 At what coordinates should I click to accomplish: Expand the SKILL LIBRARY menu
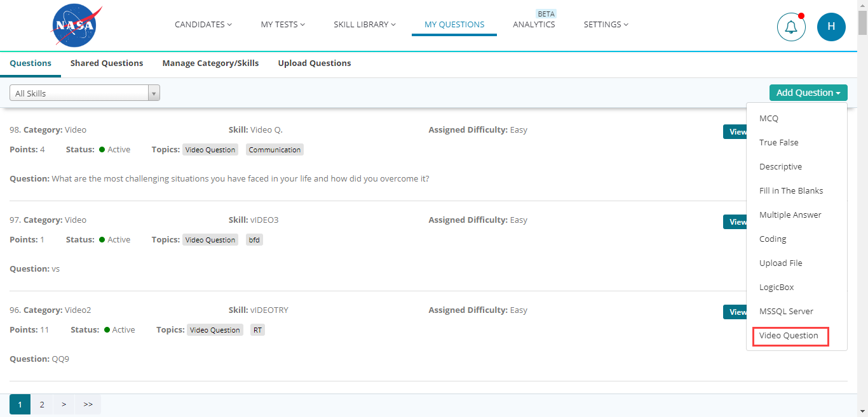point(365,24)
